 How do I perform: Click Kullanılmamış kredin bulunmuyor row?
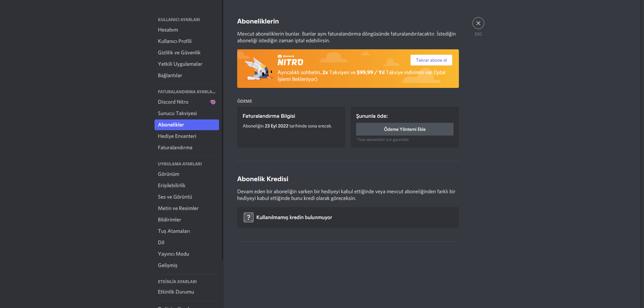(x=348, y=217)
